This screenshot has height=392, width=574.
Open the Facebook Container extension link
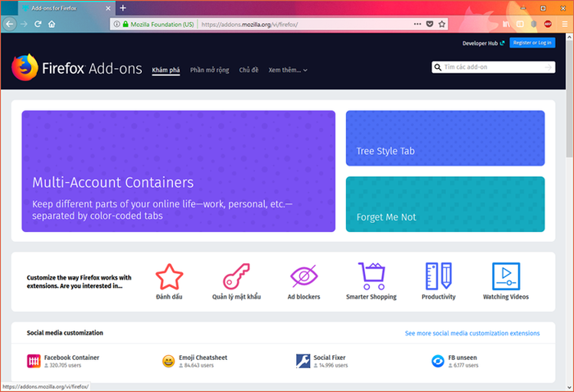[x=72, y=358]
